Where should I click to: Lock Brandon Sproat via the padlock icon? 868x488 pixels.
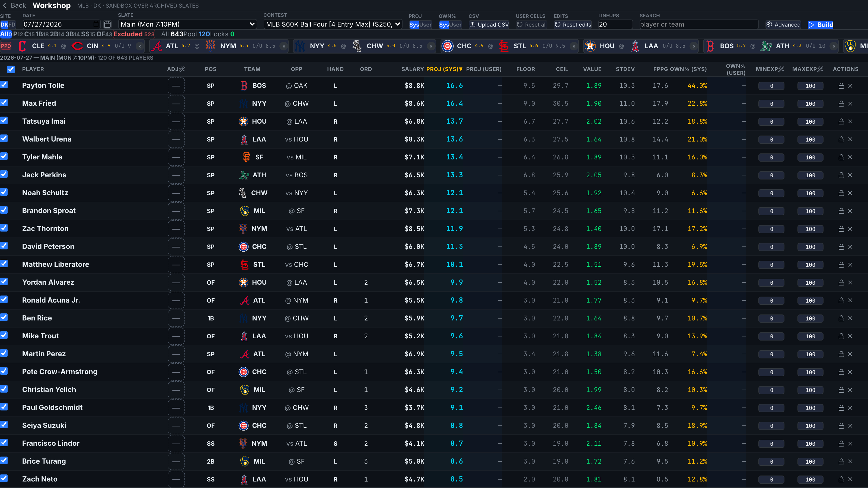(x=841, y=211)
